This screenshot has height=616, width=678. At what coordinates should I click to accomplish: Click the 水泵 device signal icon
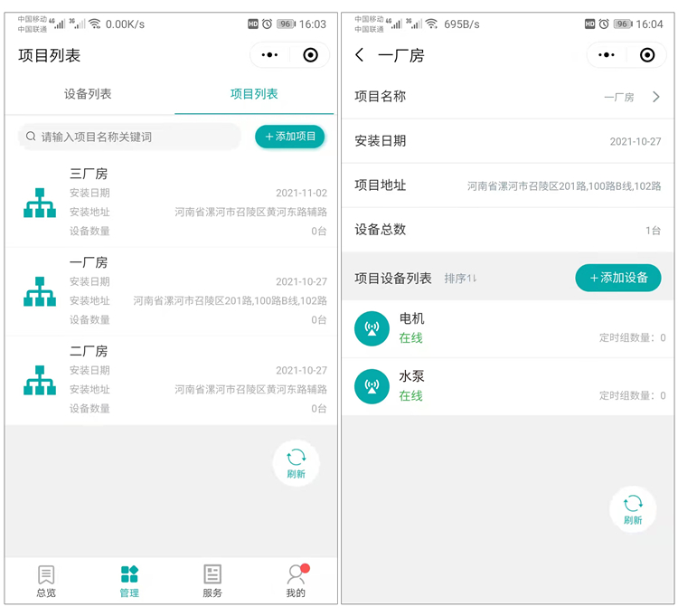(372, 386)
